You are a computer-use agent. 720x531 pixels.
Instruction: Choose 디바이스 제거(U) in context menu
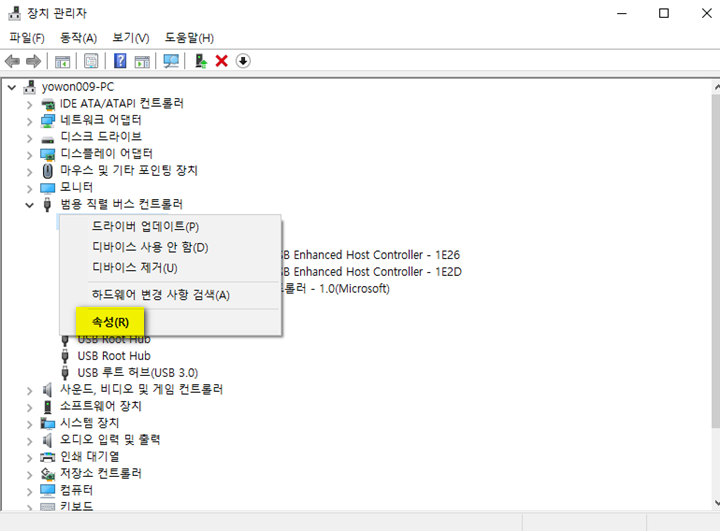click(x=170, y=267)
